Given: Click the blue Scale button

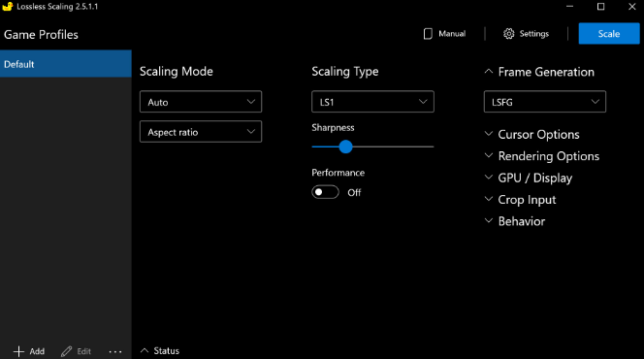Looking at the screenshot, I should tap(609, 34).
